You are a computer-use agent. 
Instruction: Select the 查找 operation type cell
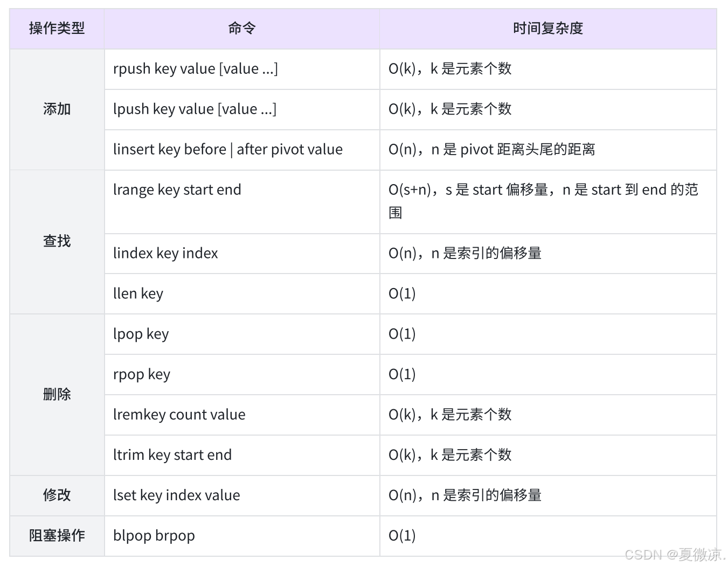point(57,241)
